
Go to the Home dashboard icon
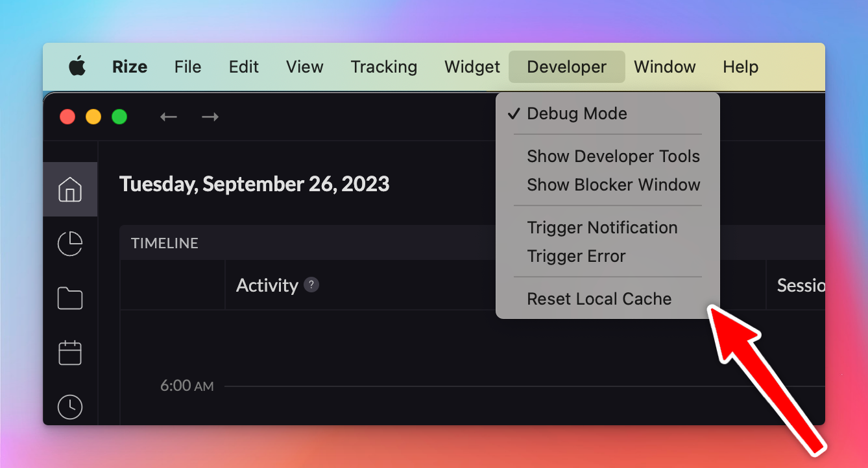coord(70,189)
